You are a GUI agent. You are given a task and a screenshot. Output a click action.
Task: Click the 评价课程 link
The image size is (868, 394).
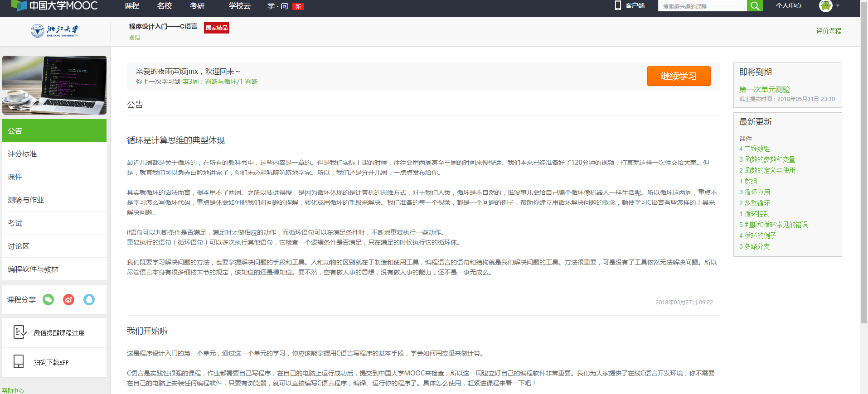(829, 31)
